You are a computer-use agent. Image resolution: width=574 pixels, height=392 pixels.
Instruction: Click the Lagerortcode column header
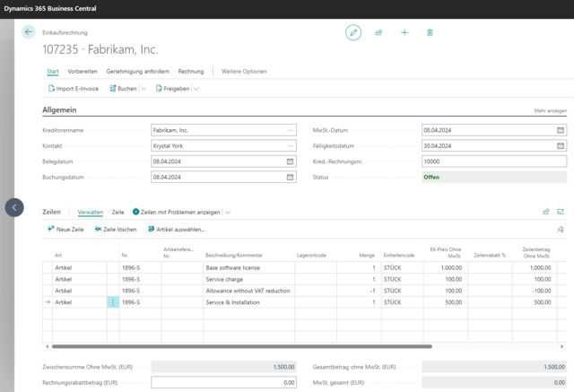(x=311, y=256)
